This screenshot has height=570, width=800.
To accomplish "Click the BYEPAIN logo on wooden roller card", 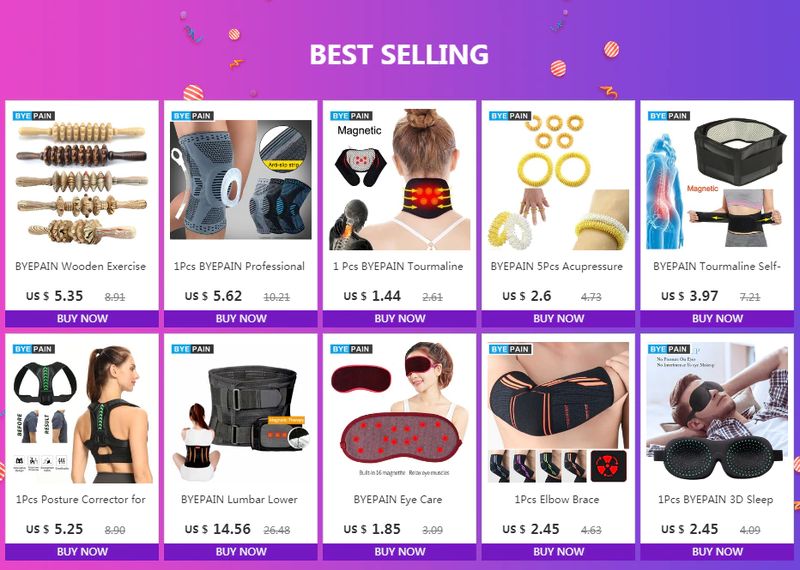I will pyautogui.click(x=34, y=116).
